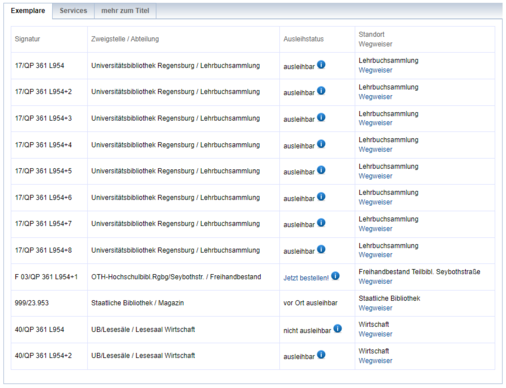Select signature 999/23.953
Screen dimensions: 506x388
click(x=32, y=303)
